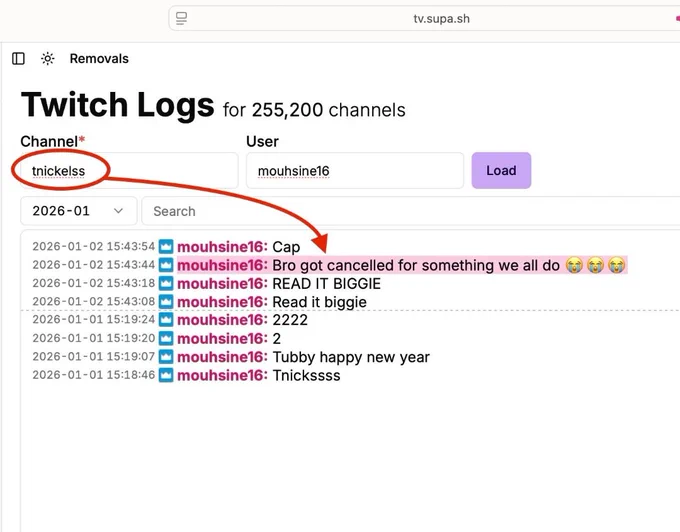The width and height of the screenshot is (680, 532).
Task: Click the badge icon on the 'Bro got cancelled' message
Action: [166, 265]
